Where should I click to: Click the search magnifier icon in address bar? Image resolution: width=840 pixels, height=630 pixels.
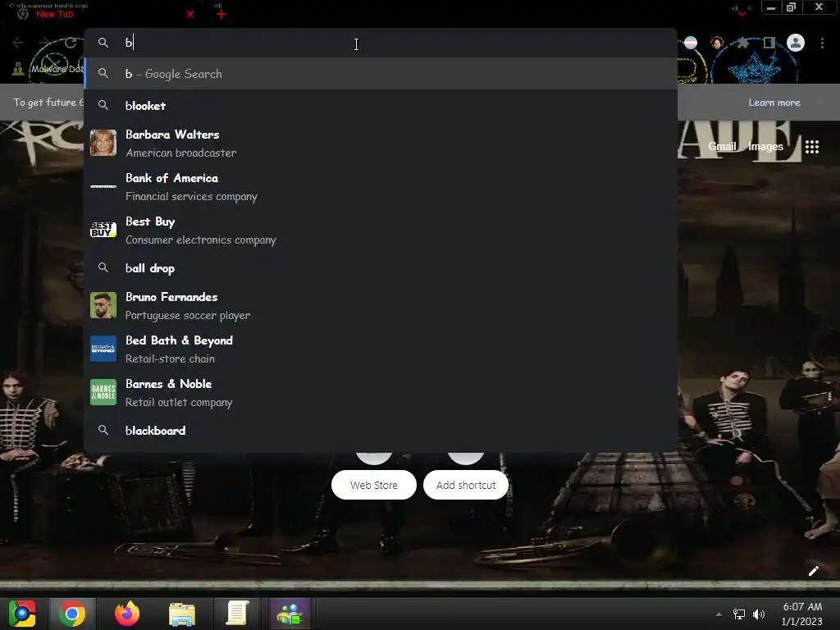click(103, 43)
